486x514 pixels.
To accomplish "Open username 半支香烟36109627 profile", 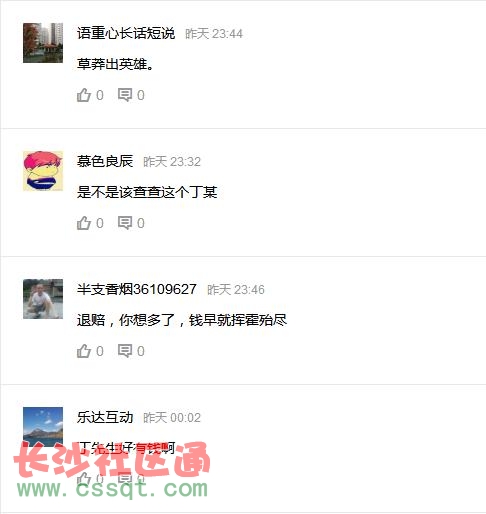I will 136,289.
